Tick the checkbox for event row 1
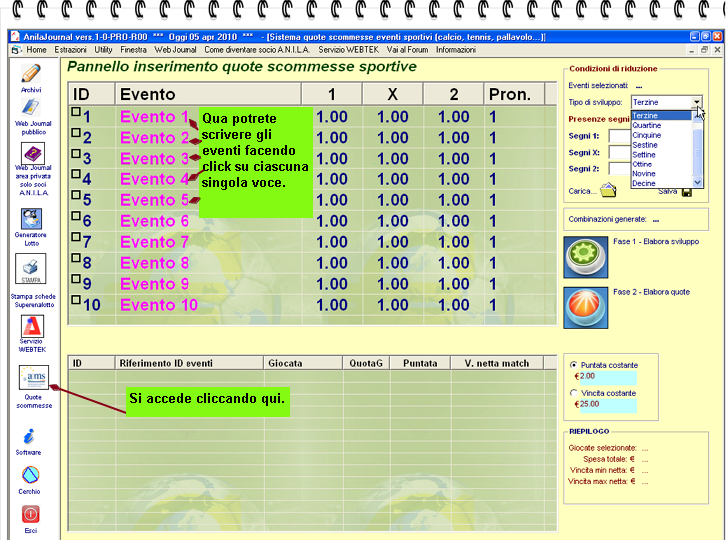This screenshot has height=540, width=728. point(77,113)
